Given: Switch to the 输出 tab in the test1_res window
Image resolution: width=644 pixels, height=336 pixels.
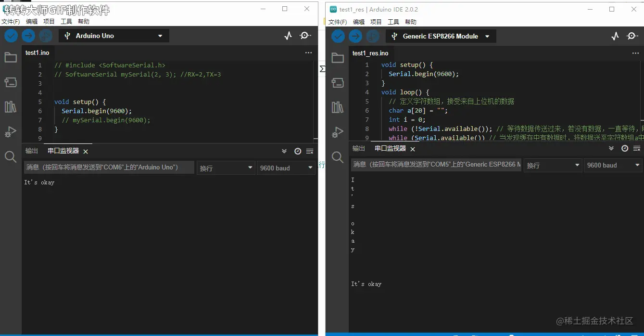Looking at the screenshot, I should pos(359,148).
